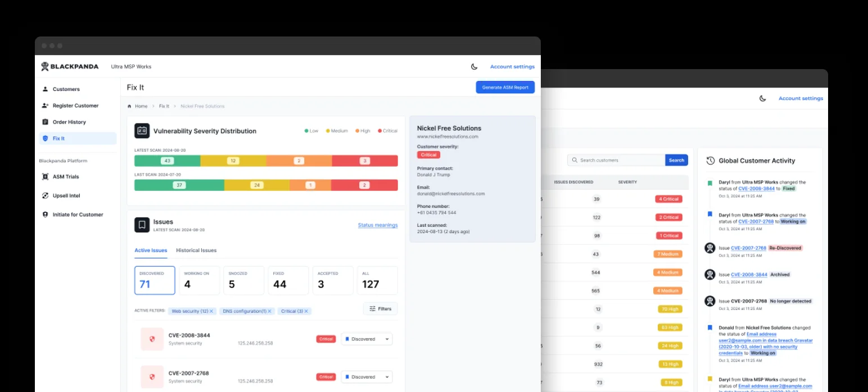This screenshot has height=392, width=868.
Task: Click the red Critical segment showing 3
Action: coord(365,161)
